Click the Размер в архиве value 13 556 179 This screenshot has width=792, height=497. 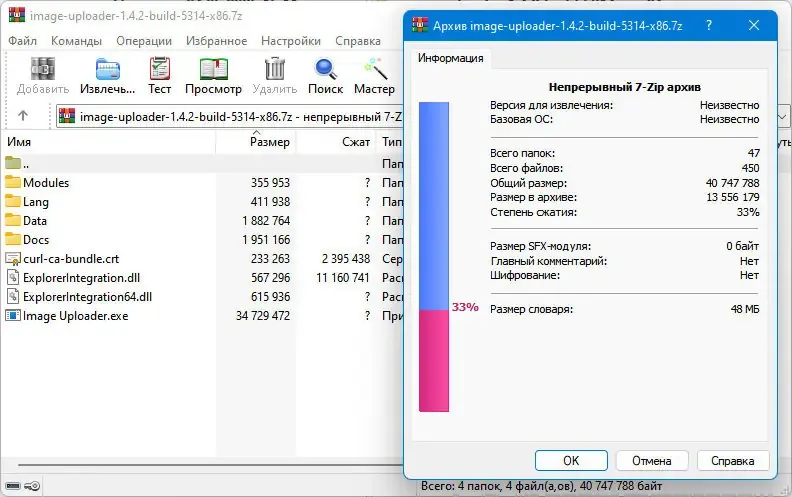pyautogui.click(x=733, y=197)
